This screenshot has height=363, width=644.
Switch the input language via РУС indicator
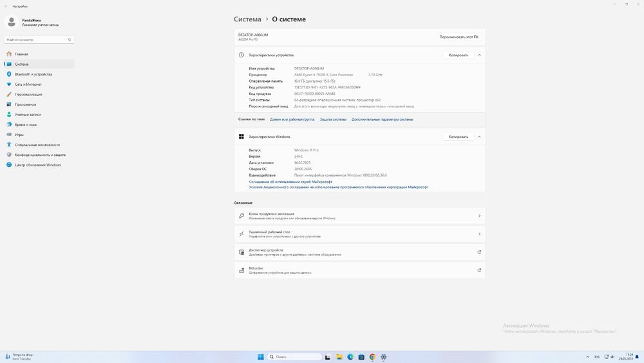(597, 357)
